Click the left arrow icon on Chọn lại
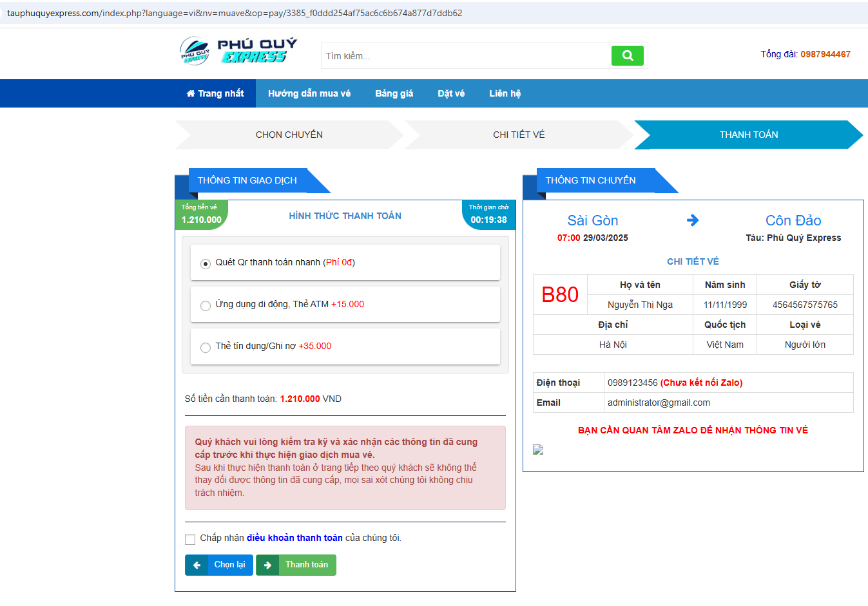This screenshot has width=868, height=606. [x=197, y=565]
